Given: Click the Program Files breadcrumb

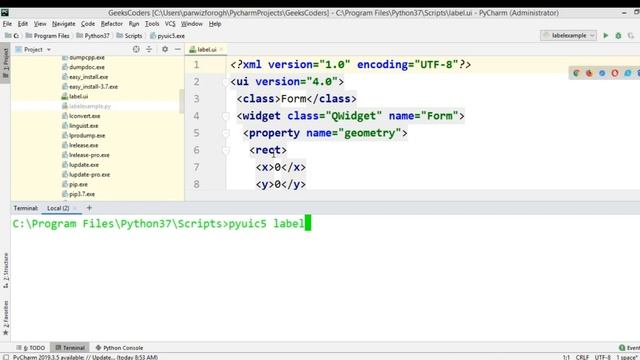Looking at the screenshot, I should click(47, 36).
